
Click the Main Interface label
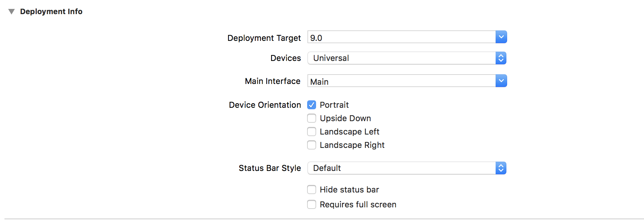click(272, 81)
